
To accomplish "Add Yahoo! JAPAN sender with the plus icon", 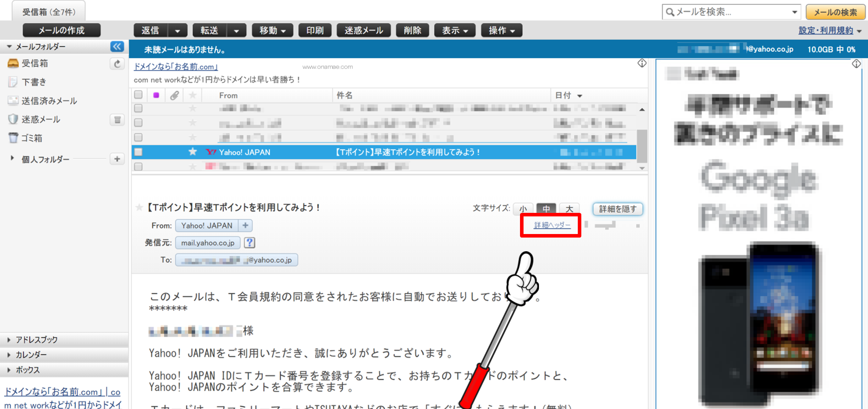I will coord(246,226).
